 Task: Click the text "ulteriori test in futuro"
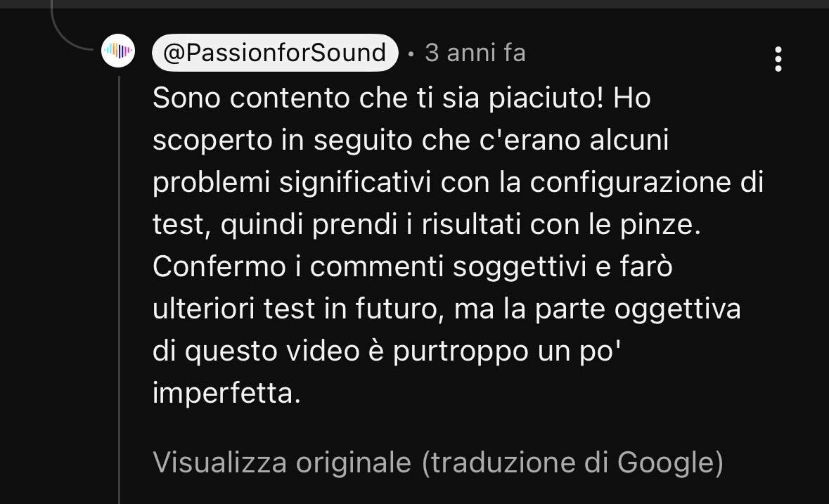pyautogui.click(x=296, y=310)
